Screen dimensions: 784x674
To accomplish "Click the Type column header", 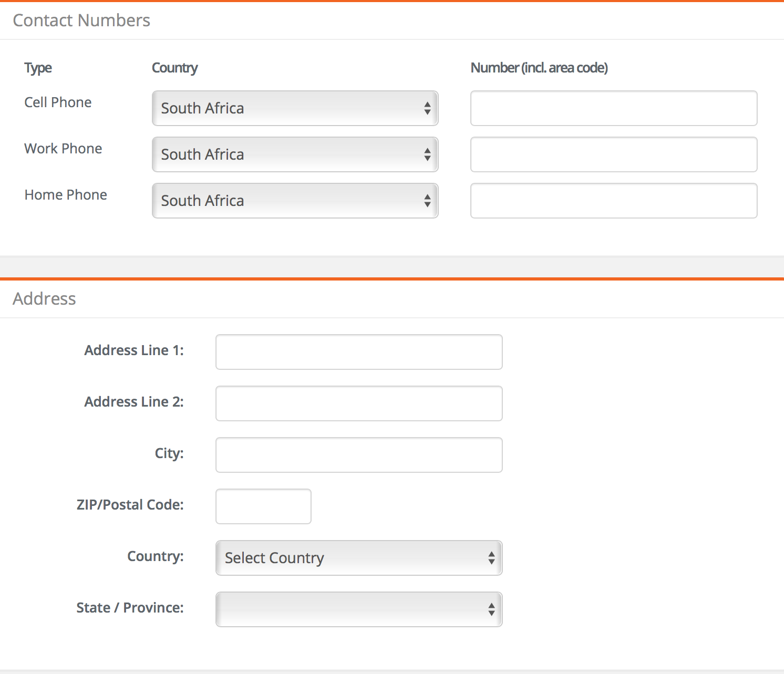I will click(x=38, y=68).
